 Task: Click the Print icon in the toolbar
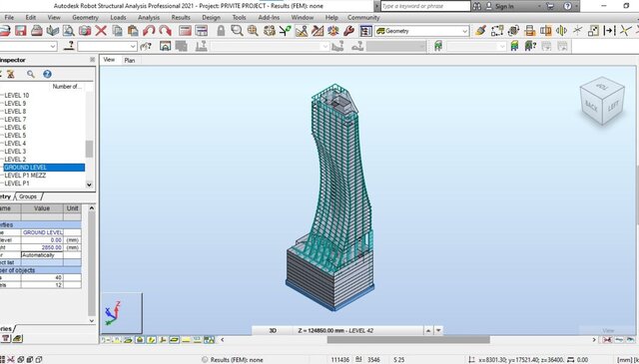tap(37, 31)
